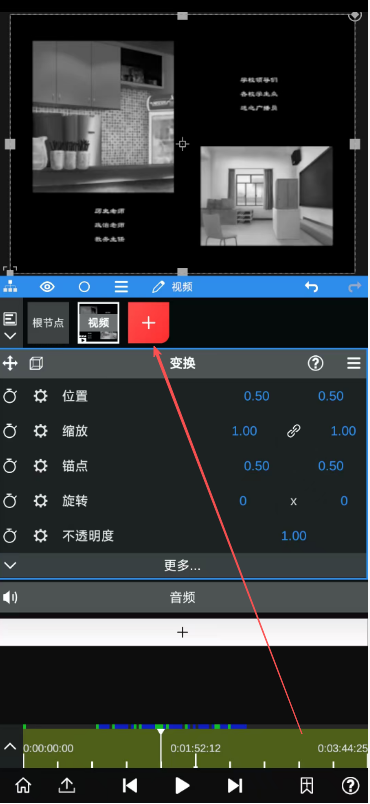370x804 pixels.
Task: Tap the move arrows icon in 变换 header
Action: pyautogui.click(x=10, y=364)
